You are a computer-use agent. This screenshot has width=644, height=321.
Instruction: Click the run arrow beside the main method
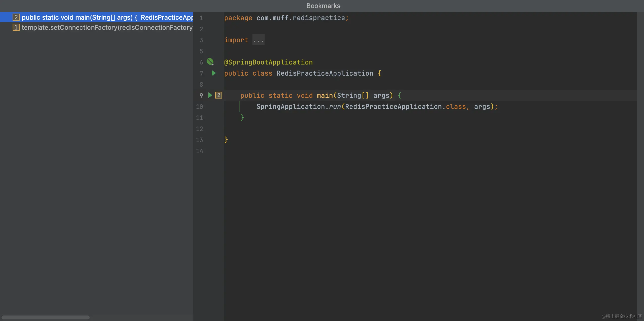point(210,95)
